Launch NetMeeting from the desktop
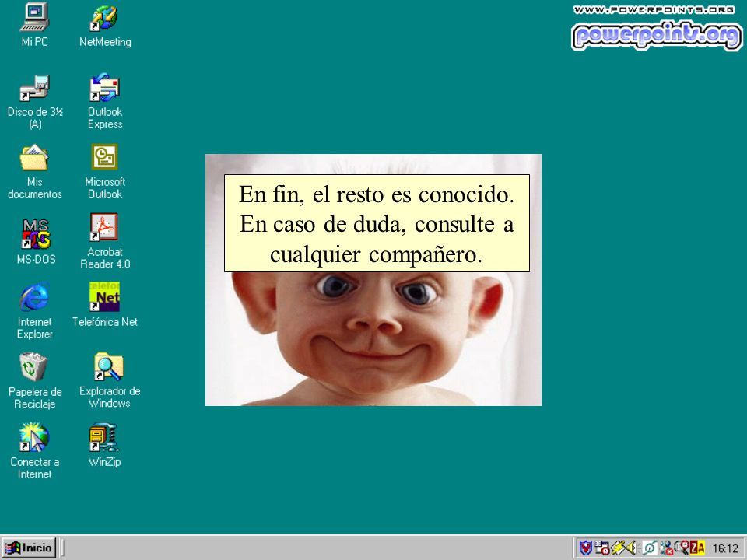 click(x=105, y=26)
